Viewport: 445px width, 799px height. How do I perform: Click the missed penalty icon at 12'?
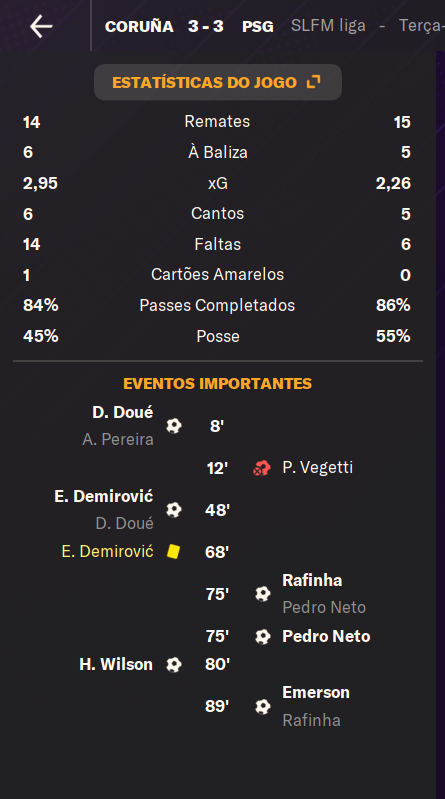pyautogui.click(x=261, y=468)
